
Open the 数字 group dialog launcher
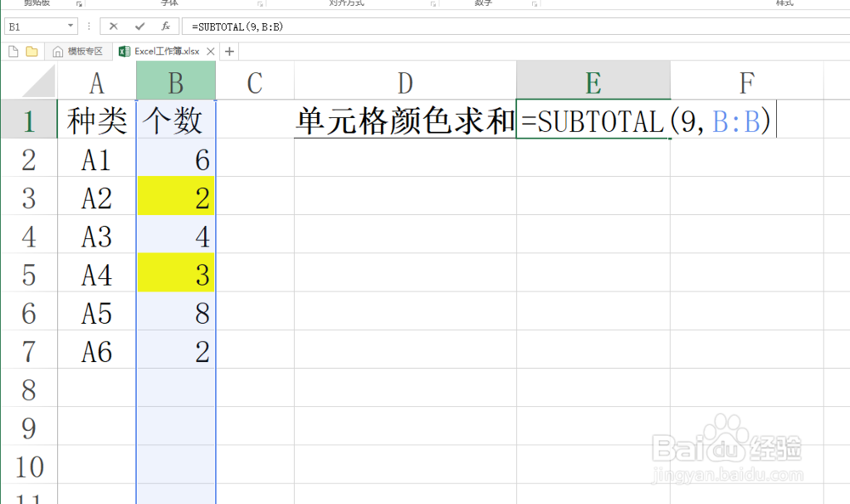[x=535, y=3]
